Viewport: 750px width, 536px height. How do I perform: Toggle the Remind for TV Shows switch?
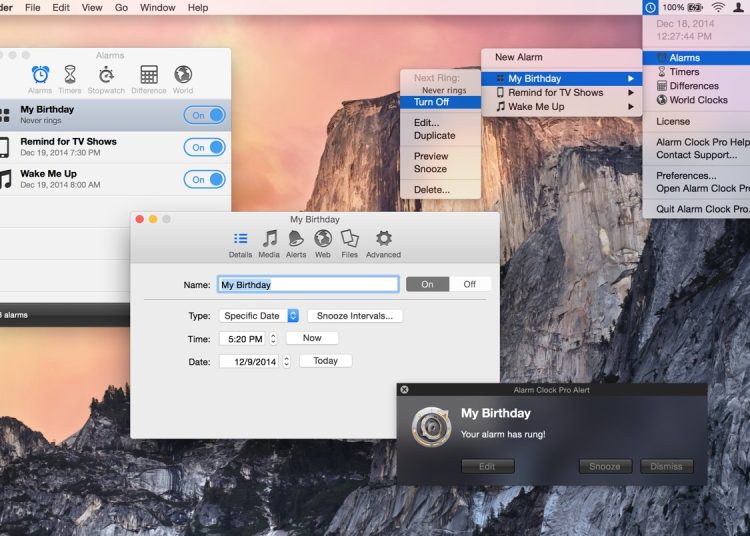point(204,147)
